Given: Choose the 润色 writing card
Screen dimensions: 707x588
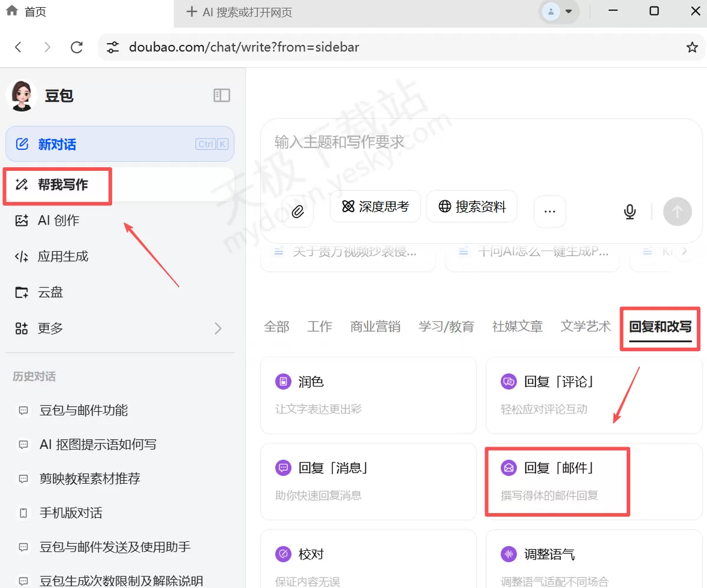Looking at the screenshot, I should point(368,395).
